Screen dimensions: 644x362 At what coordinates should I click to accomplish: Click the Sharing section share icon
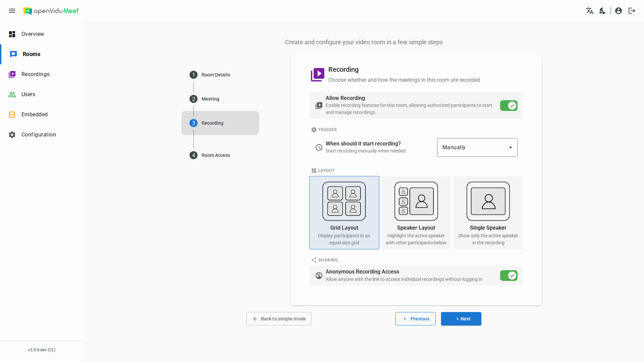314,260
